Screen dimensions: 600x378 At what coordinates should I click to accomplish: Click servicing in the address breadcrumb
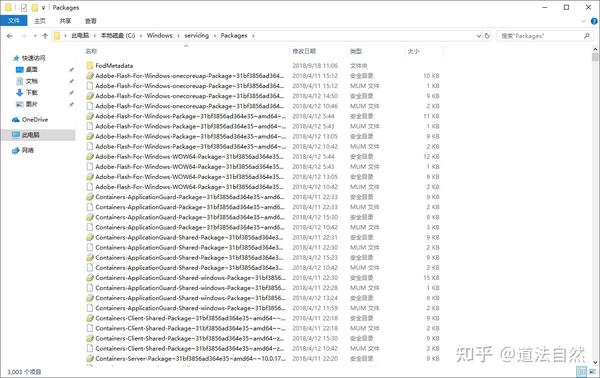(x=197, y=36)
